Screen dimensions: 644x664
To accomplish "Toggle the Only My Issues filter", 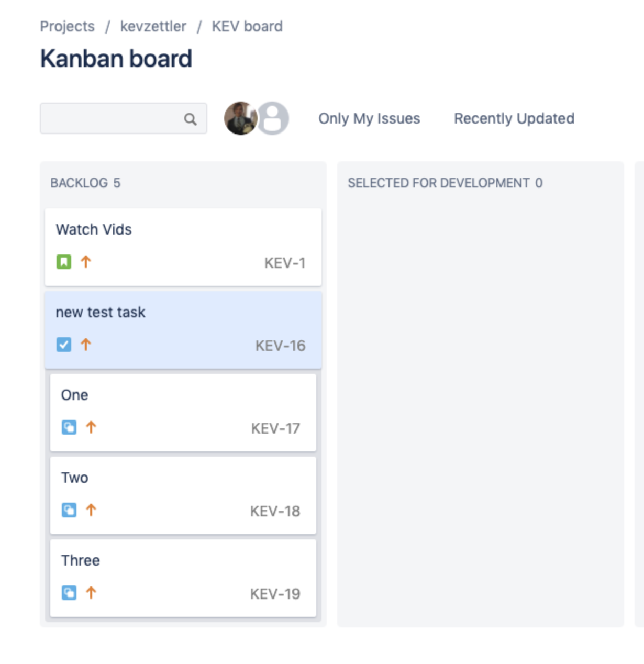I will tap(368, 118).
